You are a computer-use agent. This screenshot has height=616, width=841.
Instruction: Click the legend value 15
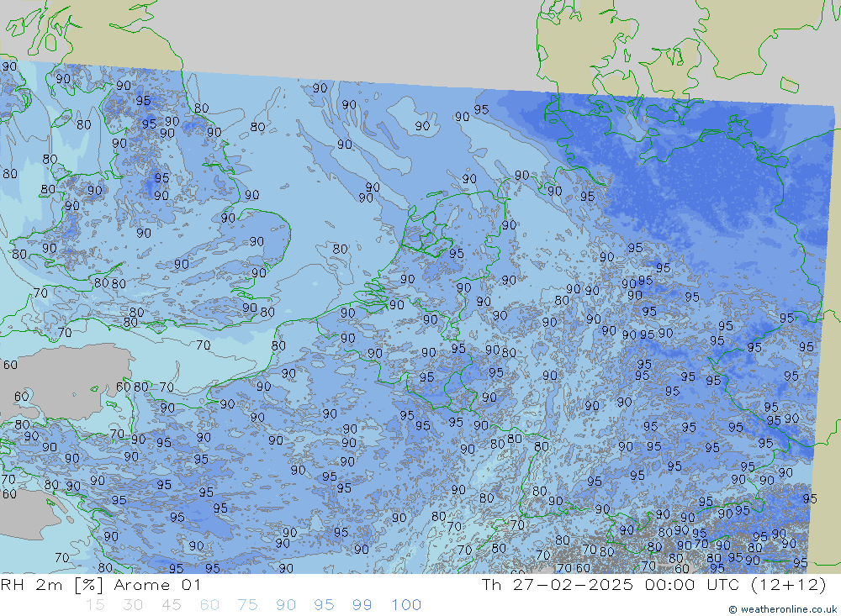coord(95,605)
